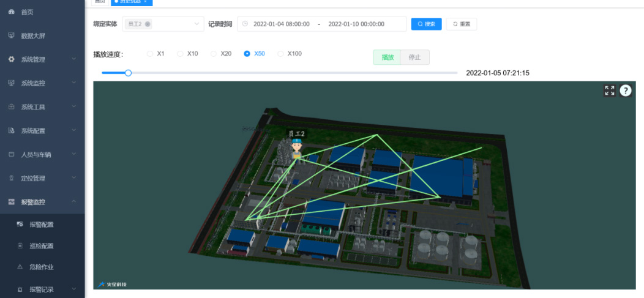Click the 重置 reset button

point(461,24)
